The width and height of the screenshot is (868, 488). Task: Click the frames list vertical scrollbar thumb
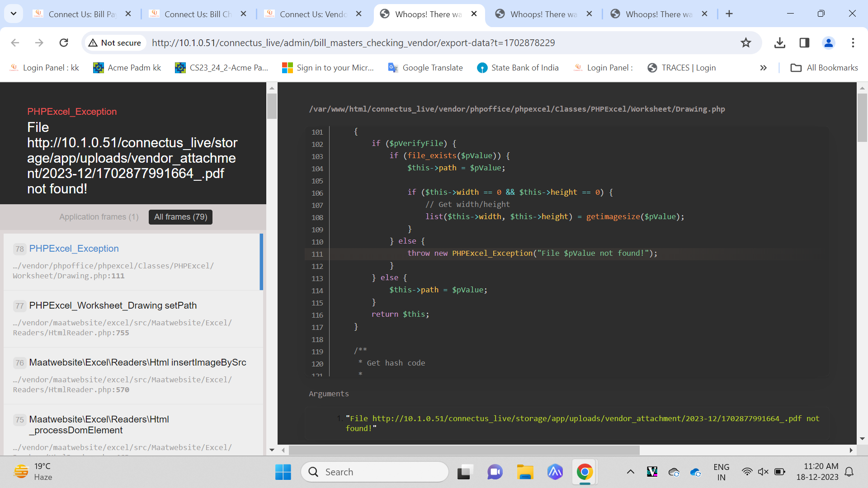click(272, 106)
